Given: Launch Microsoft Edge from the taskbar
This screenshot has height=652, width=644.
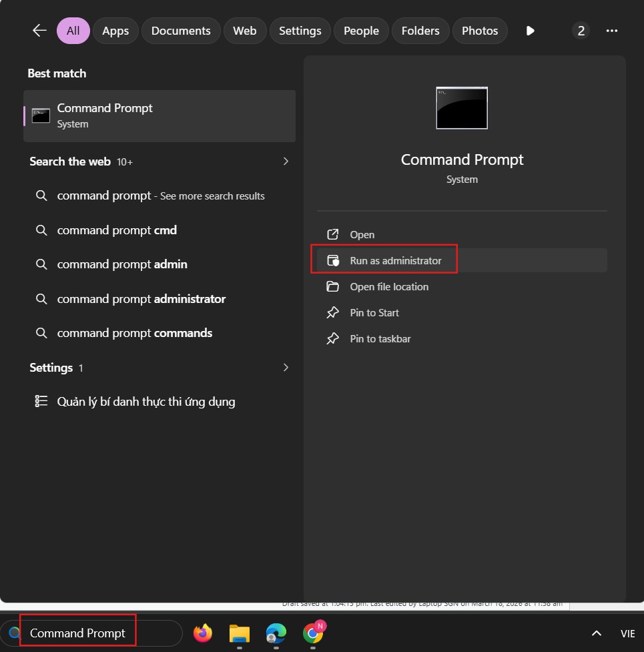Looking at the screenshot, I should [276, 633].
